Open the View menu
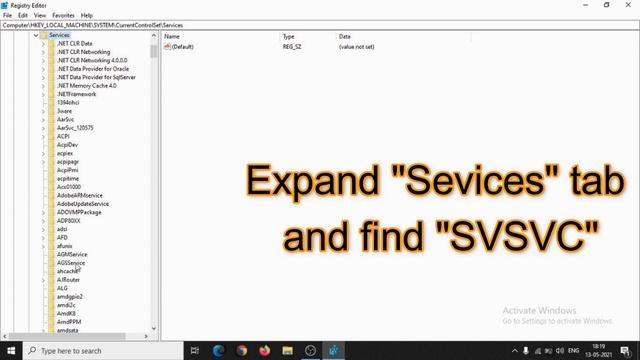The width and height of the screenshot is (640, 360). [40, 15]
